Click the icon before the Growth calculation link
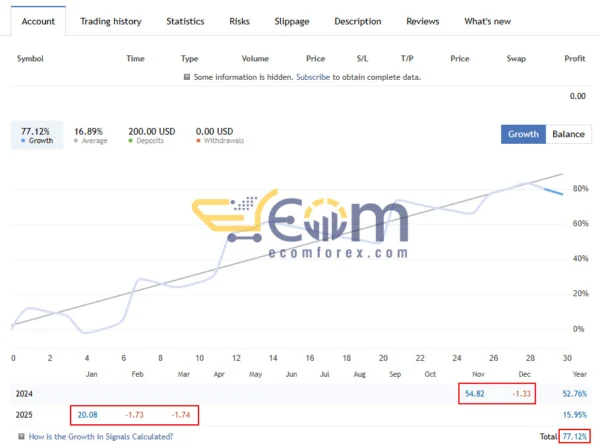 (22, 436)
